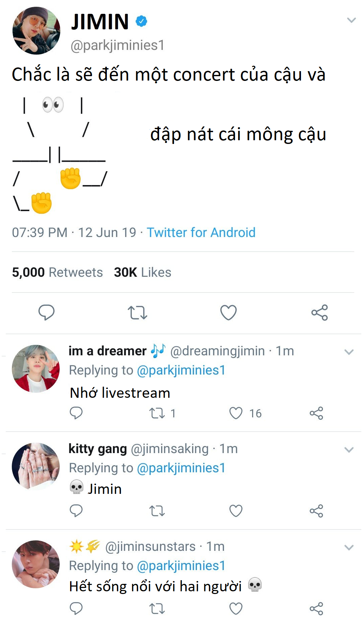Open the 'Twitter for Android' link
Image resolution: width=364 pixels, height=625 pixels.
[x=201, y=233]
